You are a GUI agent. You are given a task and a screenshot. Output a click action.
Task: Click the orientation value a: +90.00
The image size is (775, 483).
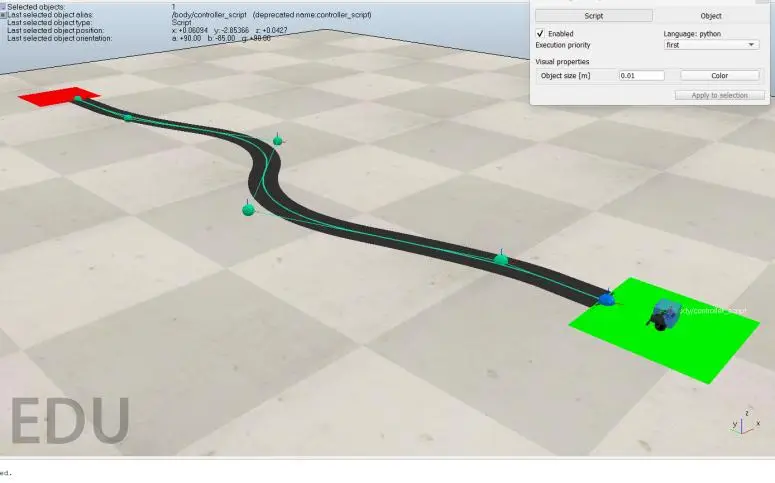[x=186, y=38]
